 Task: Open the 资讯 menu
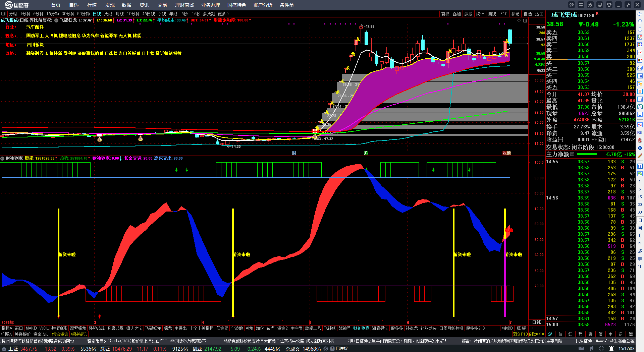coord(144,5)
